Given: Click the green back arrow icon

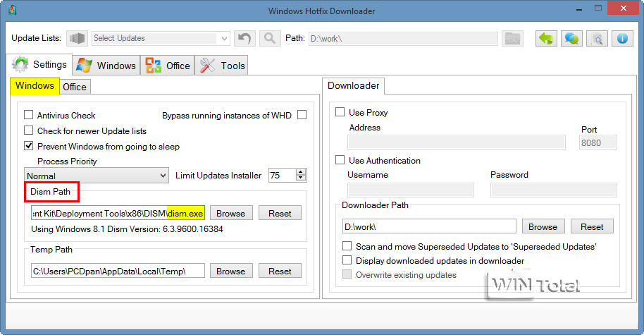Looking at the screenshot, I should [x=546, y=39].
